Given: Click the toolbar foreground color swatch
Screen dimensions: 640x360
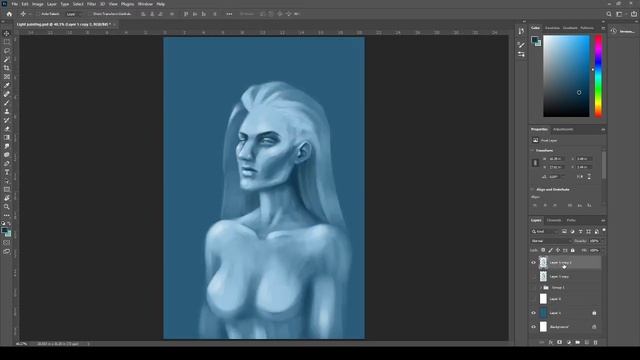Looking at the screenshot, I should [x=4, y=231].
